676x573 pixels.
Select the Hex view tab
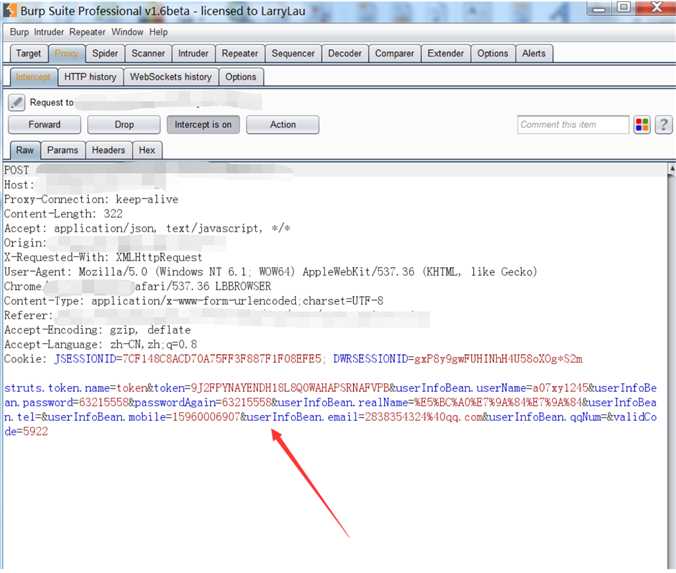[x=147, y=150]
